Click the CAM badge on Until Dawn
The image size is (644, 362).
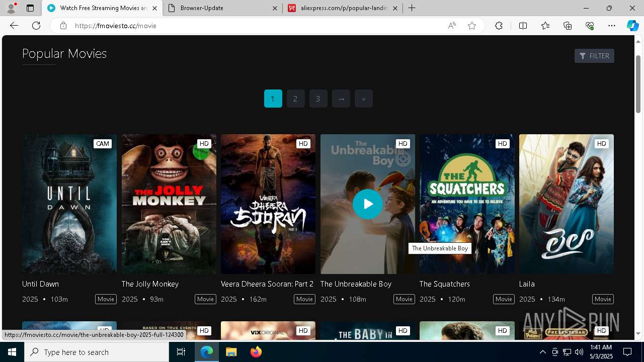103,144
